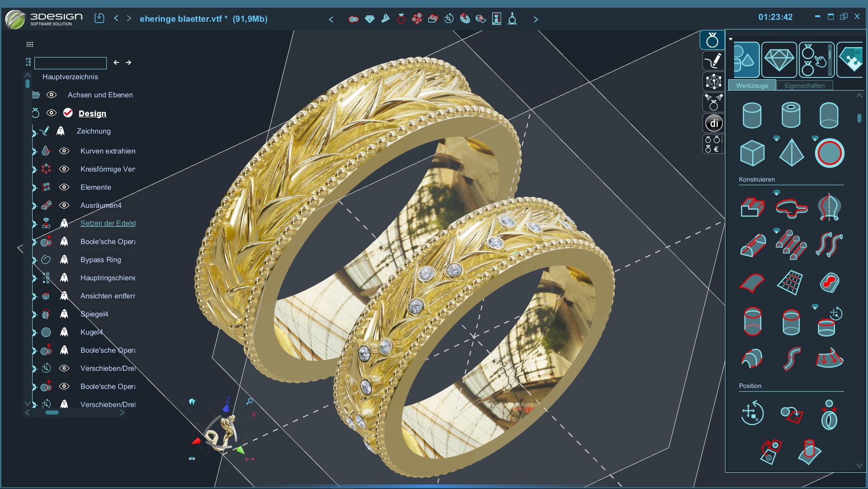Click the tree search forward arrow
The height and width of the screenshot is (489, 868).
coord(129,62)
